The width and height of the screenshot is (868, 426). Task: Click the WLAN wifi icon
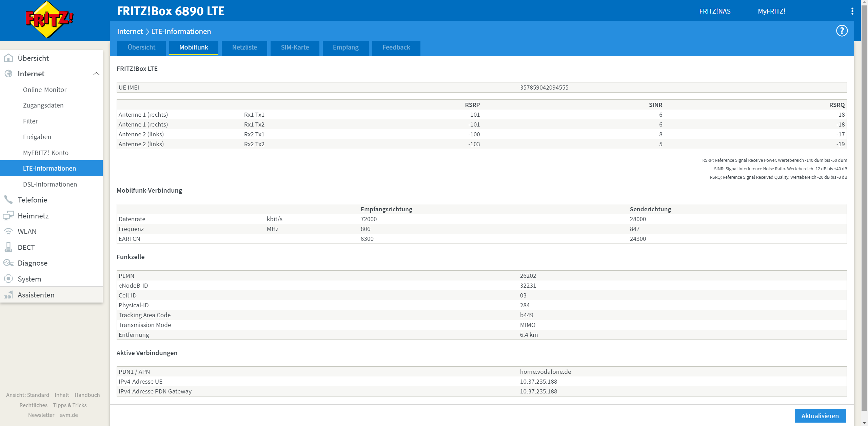[8, 231]
